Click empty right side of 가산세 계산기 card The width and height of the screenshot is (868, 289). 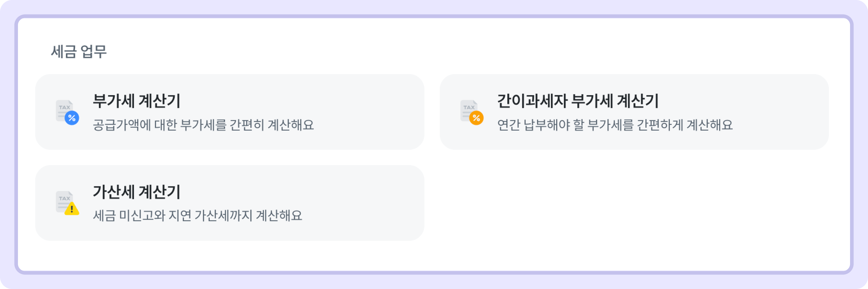click(371, 203)
